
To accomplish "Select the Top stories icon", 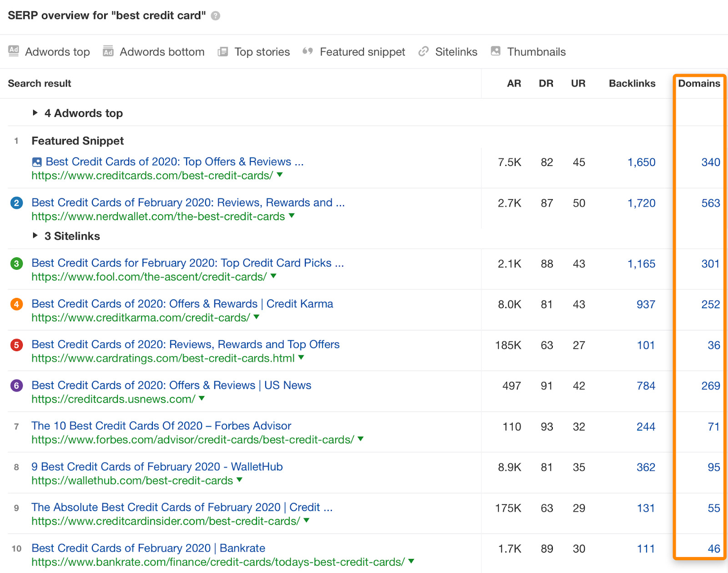I will coord(222,51).
